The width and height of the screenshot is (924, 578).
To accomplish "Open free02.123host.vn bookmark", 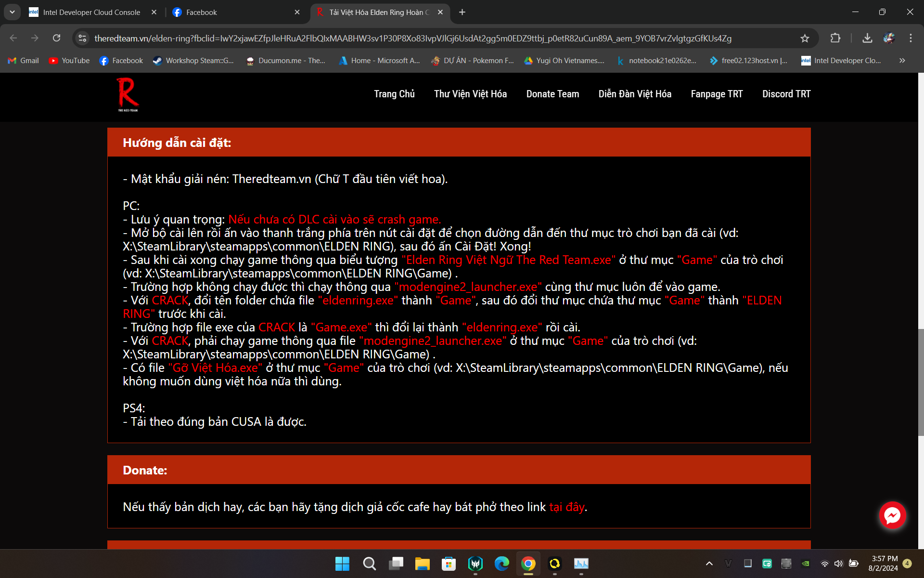I will point(748,61).
